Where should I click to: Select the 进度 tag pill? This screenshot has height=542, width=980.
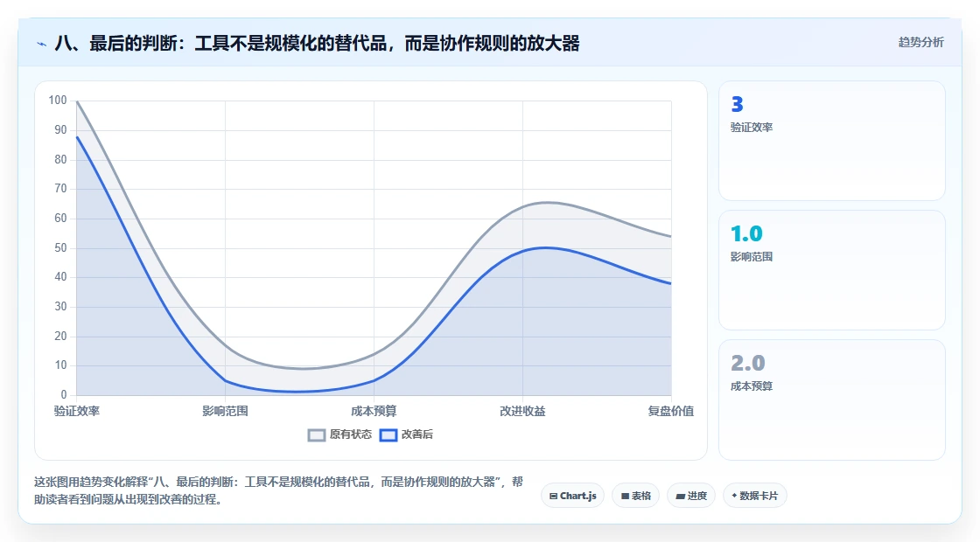click(x=691, y=496)
